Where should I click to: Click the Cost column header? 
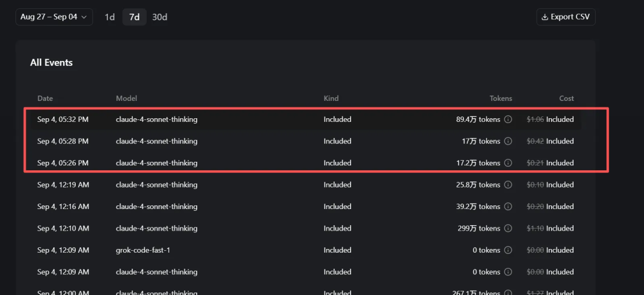(566, 99)
